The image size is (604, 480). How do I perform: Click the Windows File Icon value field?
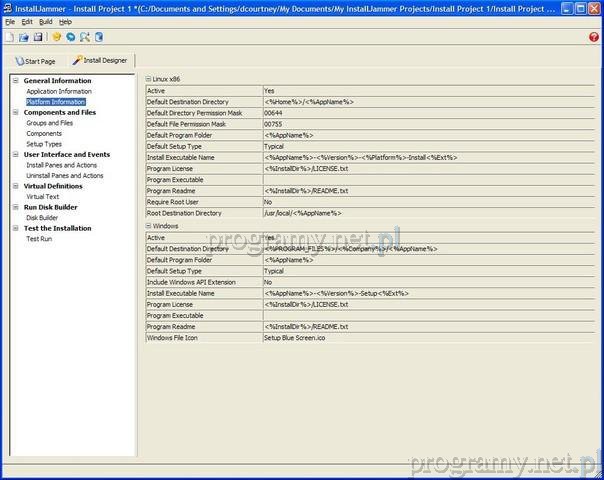[x=427, y=338]
